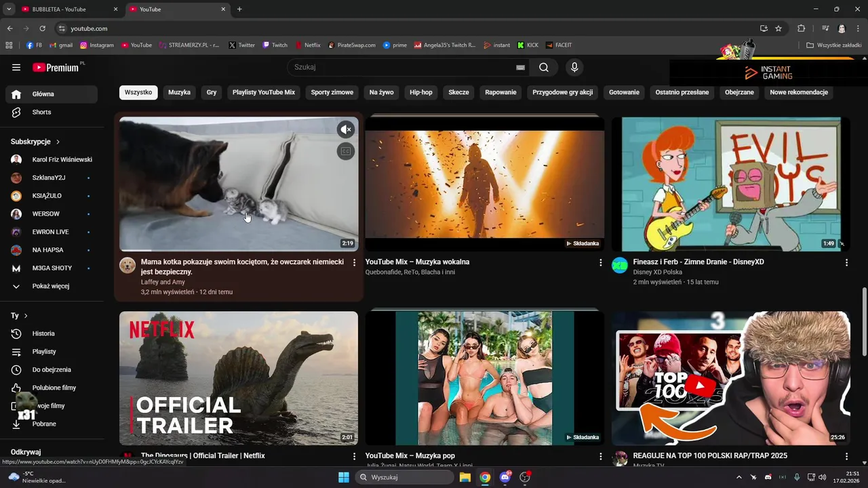Open the on-screen keyboard in search box
The image size is (868, 488).
pyautogui.click(x=520, y=67)
